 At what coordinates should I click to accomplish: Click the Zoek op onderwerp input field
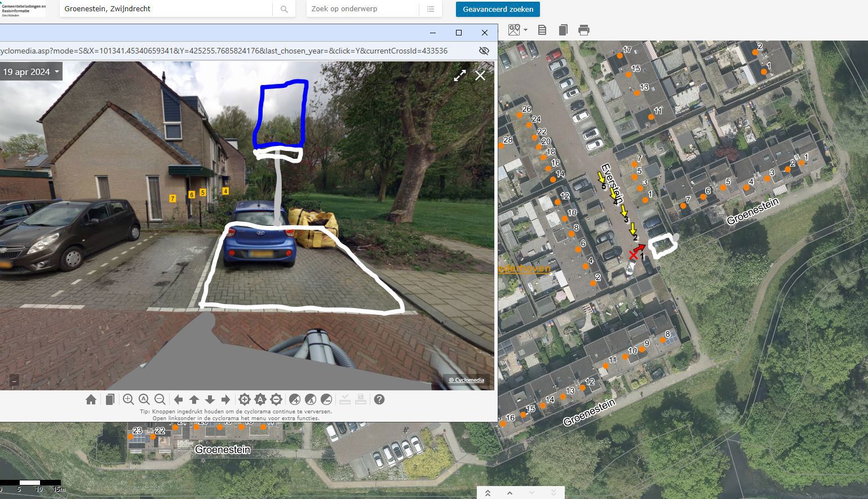point(363,9)
